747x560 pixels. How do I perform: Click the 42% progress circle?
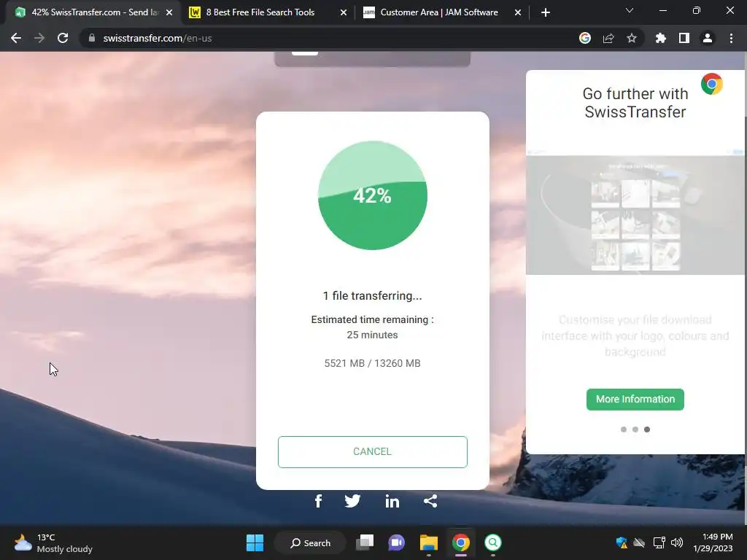click(x=373, y=195)
